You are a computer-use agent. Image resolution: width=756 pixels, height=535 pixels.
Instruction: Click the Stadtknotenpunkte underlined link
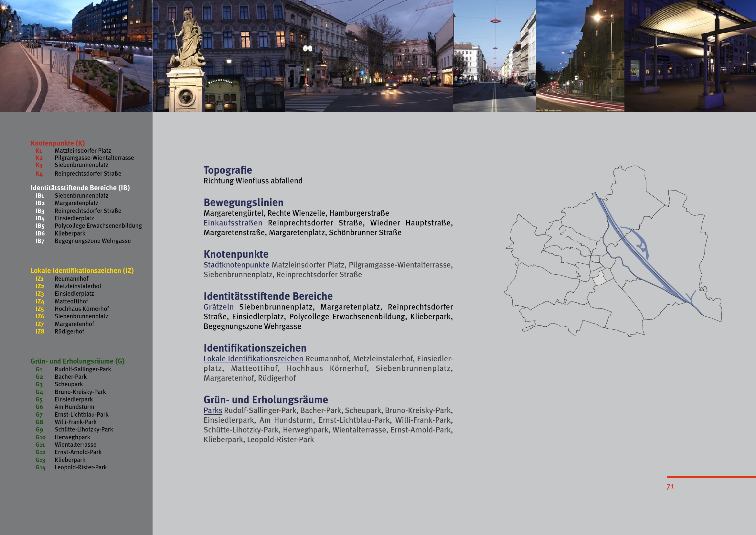point(236,265)
